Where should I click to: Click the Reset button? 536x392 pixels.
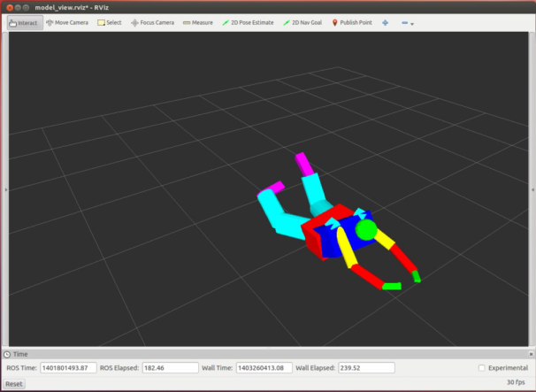14,384
